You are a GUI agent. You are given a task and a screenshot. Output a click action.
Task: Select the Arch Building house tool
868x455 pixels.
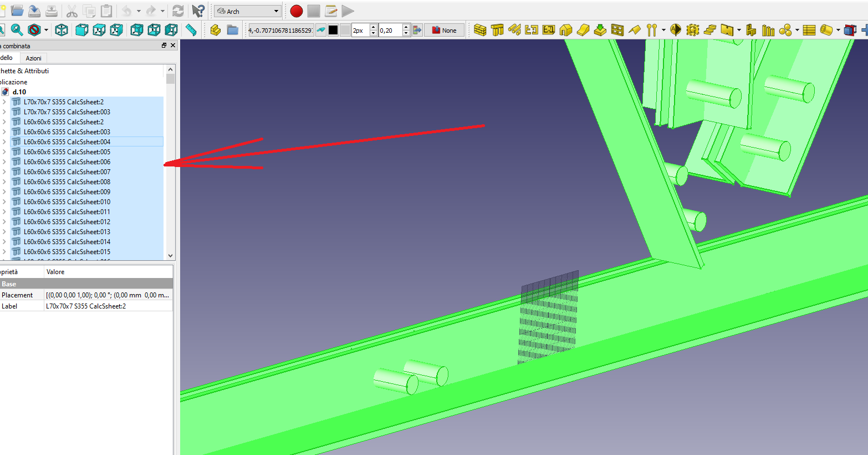[566, 30]
